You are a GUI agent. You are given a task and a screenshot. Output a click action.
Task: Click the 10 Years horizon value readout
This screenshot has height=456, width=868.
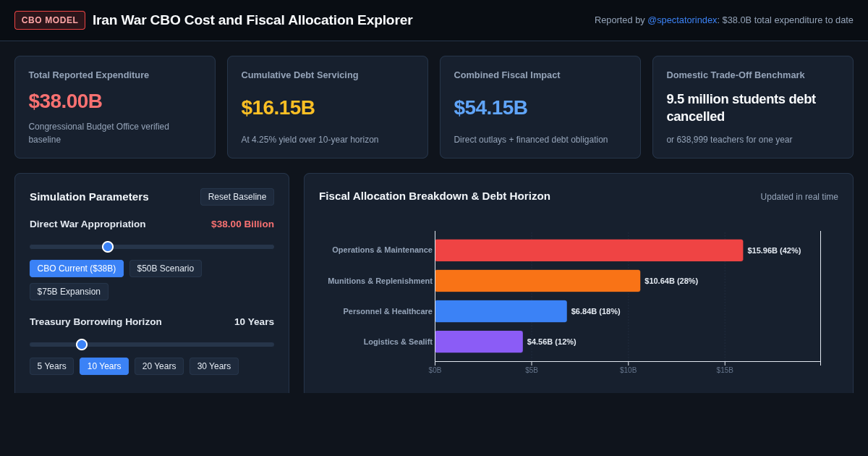click(254, 322)
